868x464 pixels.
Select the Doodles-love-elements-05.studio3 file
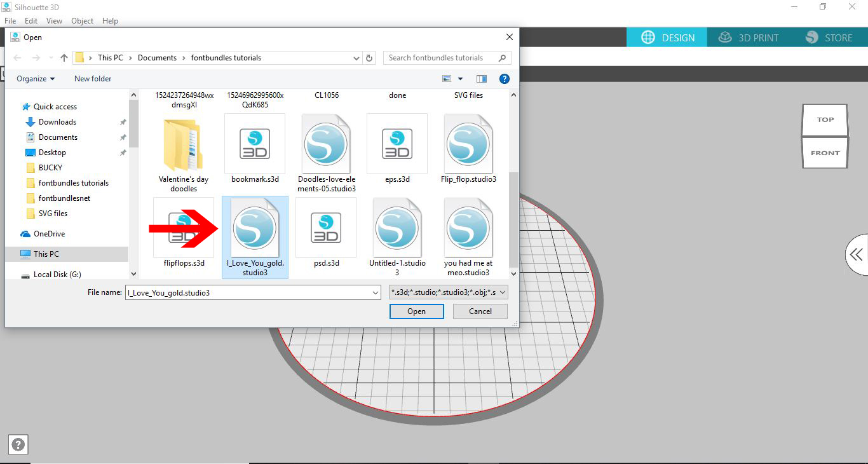(327, 153)
